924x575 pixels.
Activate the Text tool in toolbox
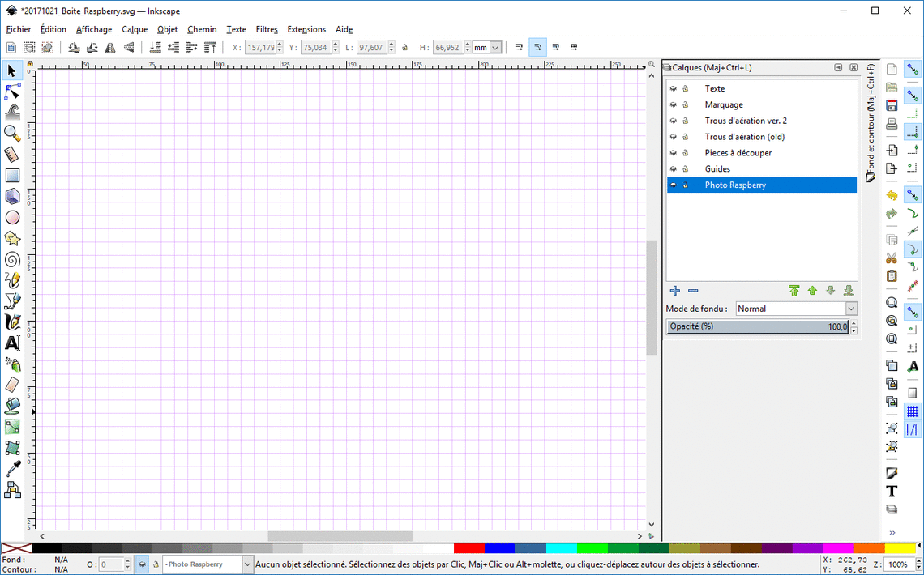pos(12,343)
